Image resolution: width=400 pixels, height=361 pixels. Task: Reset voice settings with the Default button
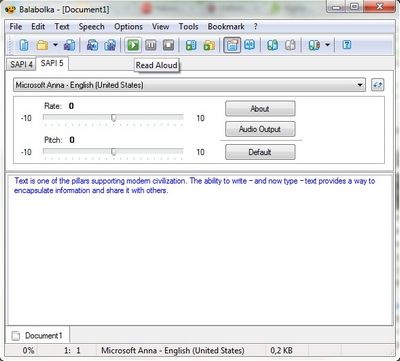pos(260,152)
